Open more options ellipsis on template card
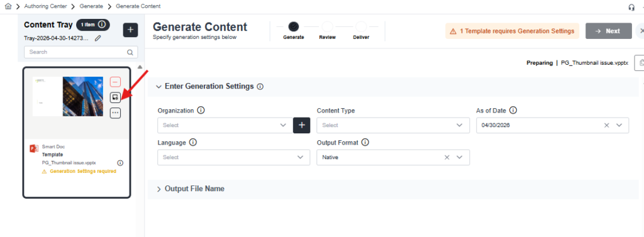644x237 pixels. point(116,113)
